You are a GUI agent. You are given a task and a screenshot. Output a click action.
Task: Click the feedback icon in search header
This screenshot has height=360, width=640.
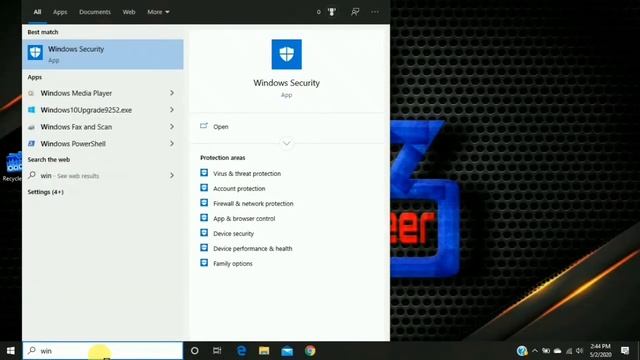(355, 12)
